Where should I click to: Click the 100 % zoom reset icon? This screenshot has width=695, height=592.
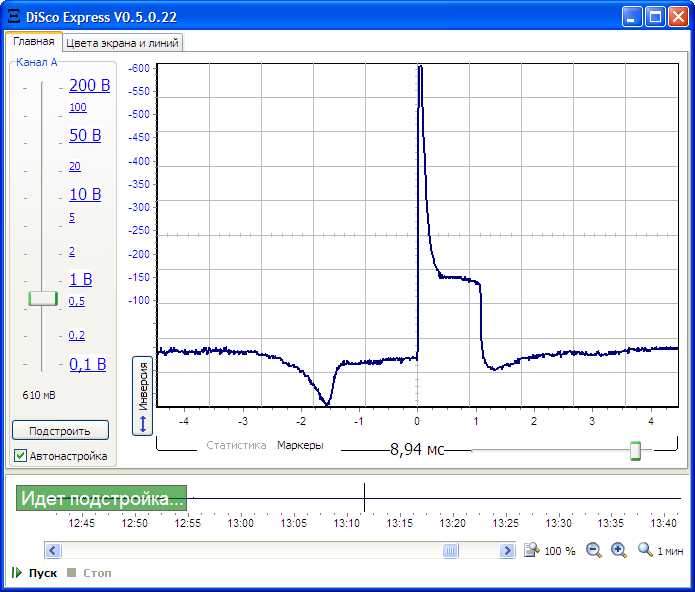coord(533,550)
